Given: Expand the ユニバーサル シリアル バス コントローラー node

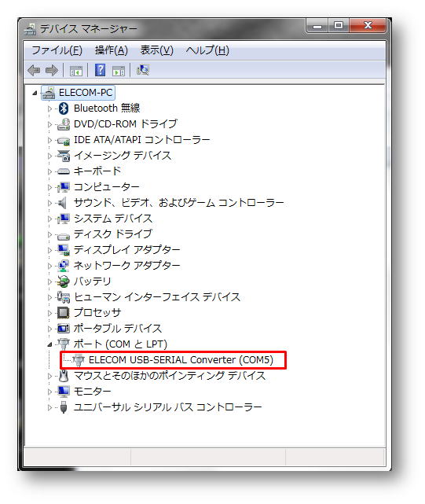Looking at the screenshot, I should click(x=49, y=408).
